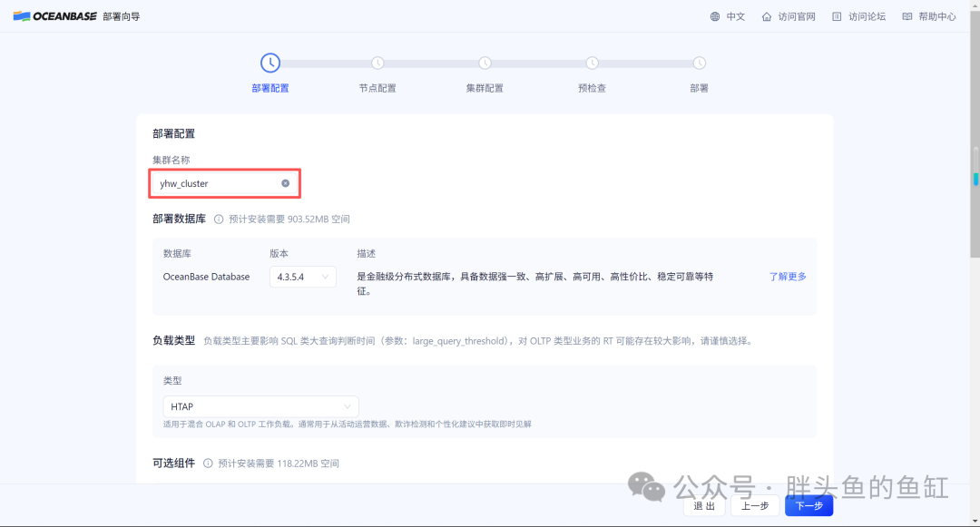Click the globe language icon
Screen dimensions: 980x527
715,17
